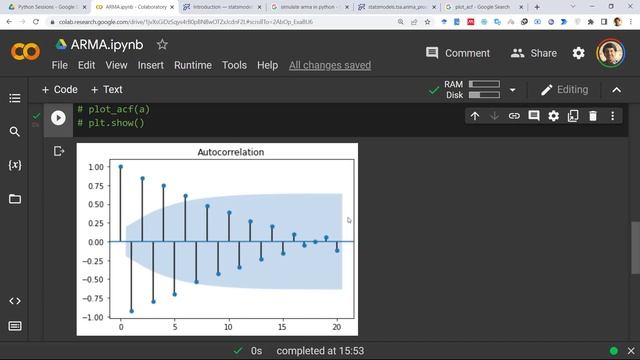Mirror the cell in a tab

[573, 116]
